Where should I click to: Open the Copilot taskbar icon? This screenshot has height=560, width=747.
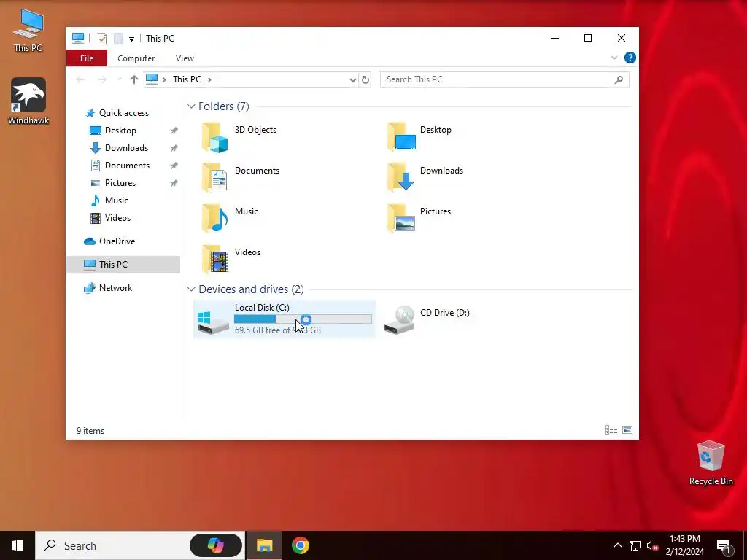(215, 545)
